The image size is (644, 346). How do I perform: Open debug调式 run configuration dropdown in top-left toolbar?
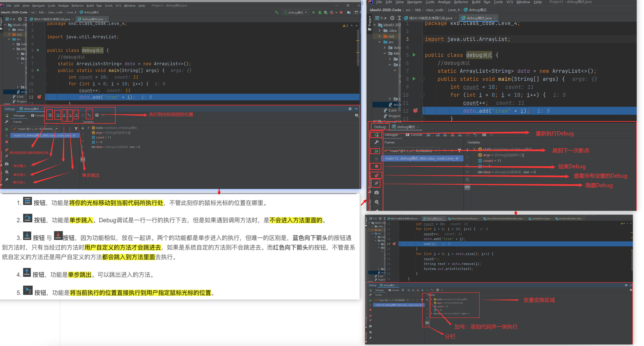tap(295, 12)
